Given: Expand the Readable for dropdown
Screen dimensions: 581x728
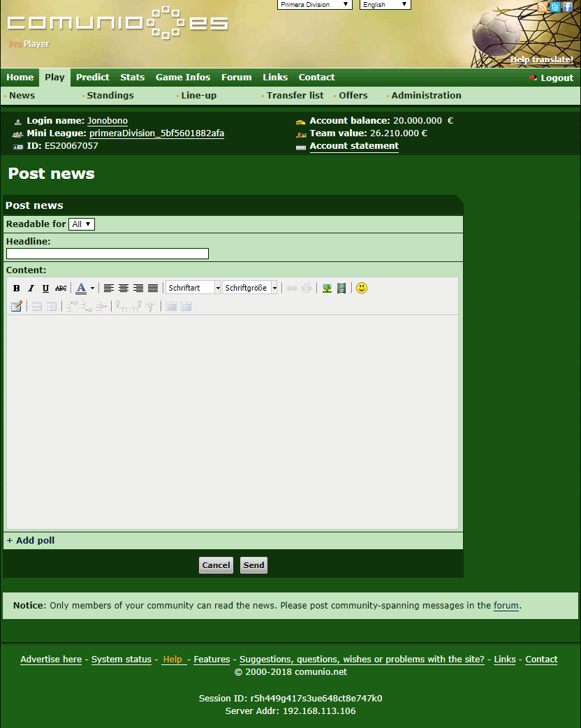Looking at the screenshot, I should coord(82,224).
